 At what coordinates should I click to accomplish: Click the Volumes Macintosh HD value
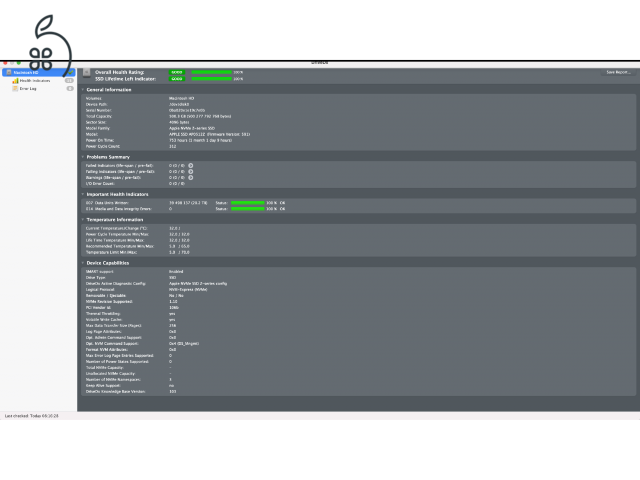182,98
